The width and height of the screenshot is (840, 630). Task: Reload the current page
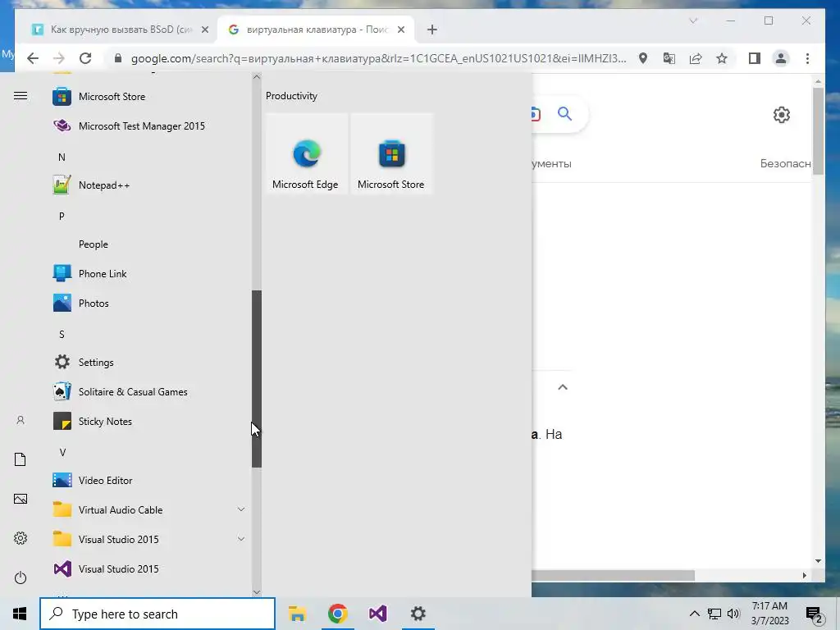click(85, 58)
